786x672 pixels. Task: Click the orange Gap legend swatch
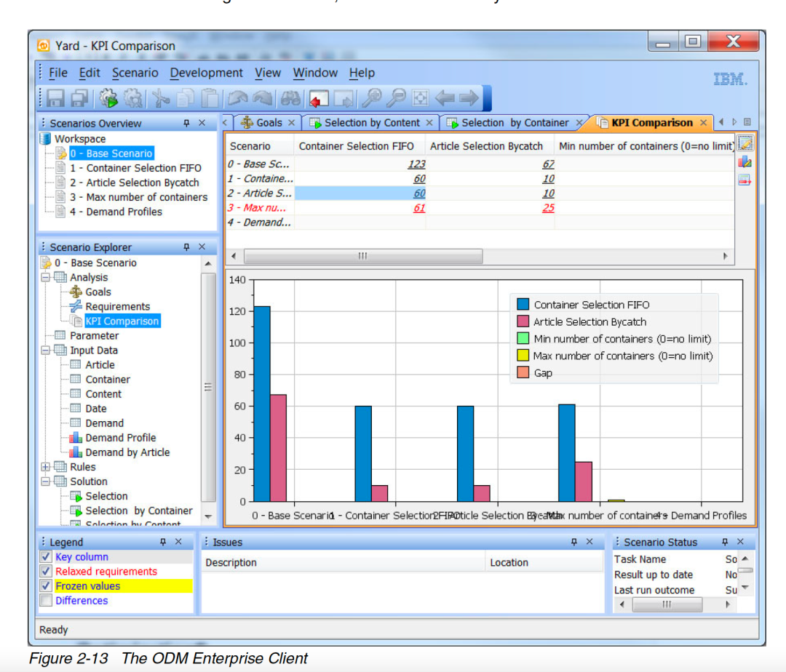pos(523,372)
